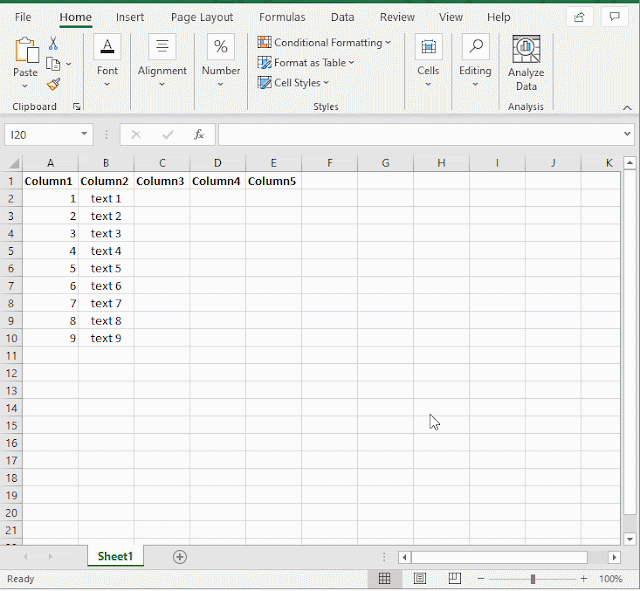Open the Cells group button

428,60
